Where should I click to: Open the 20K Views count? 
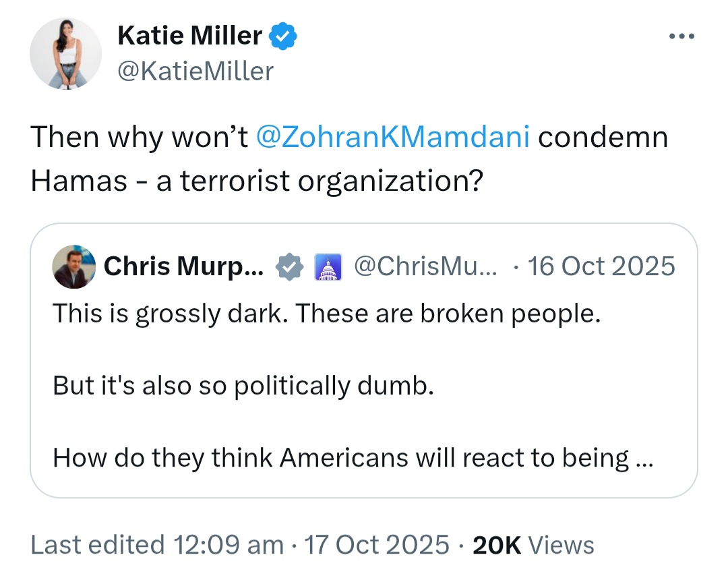(x=533, y=545)
